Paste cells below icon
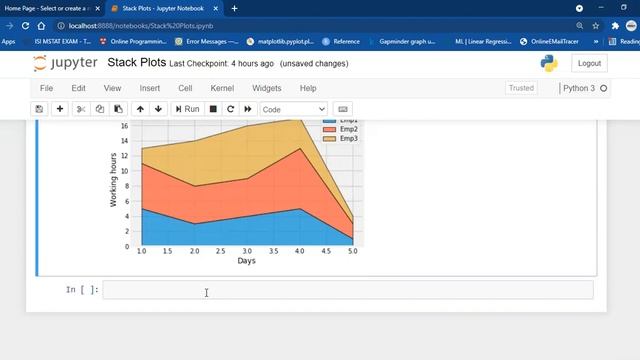The height and width of the screenshot is (360, 640). point(118,109)
